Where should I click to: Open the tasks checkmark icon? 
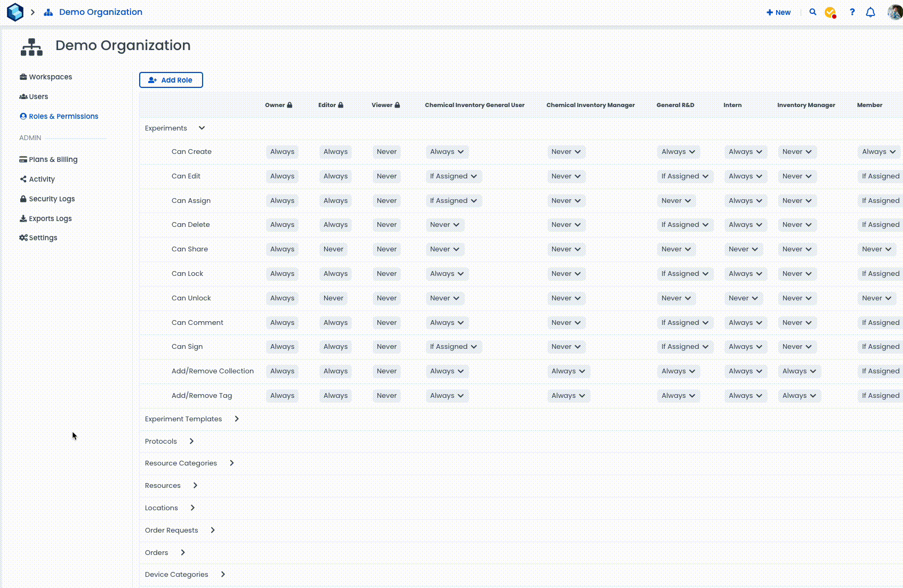tap(831, 12)
